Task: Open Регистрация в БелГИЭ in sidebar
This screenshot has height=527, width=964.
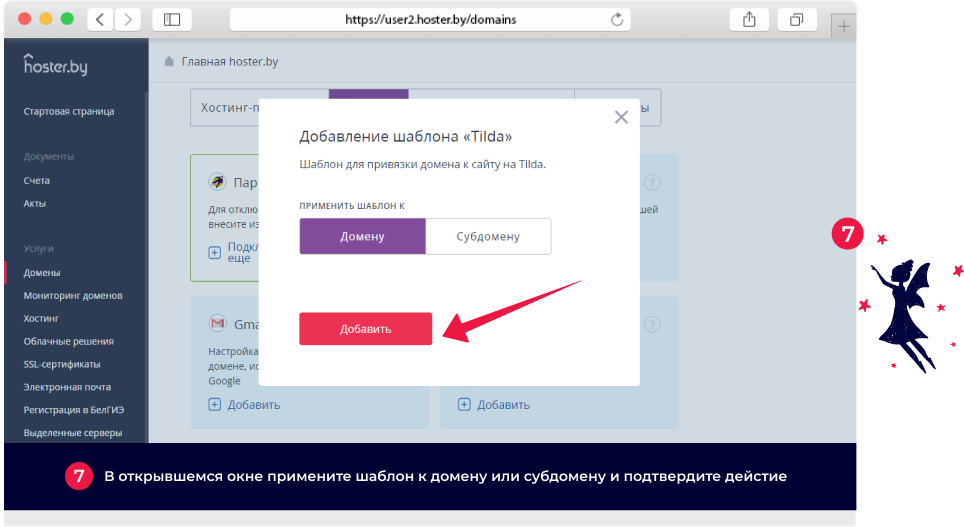Action: pos(74,410)
